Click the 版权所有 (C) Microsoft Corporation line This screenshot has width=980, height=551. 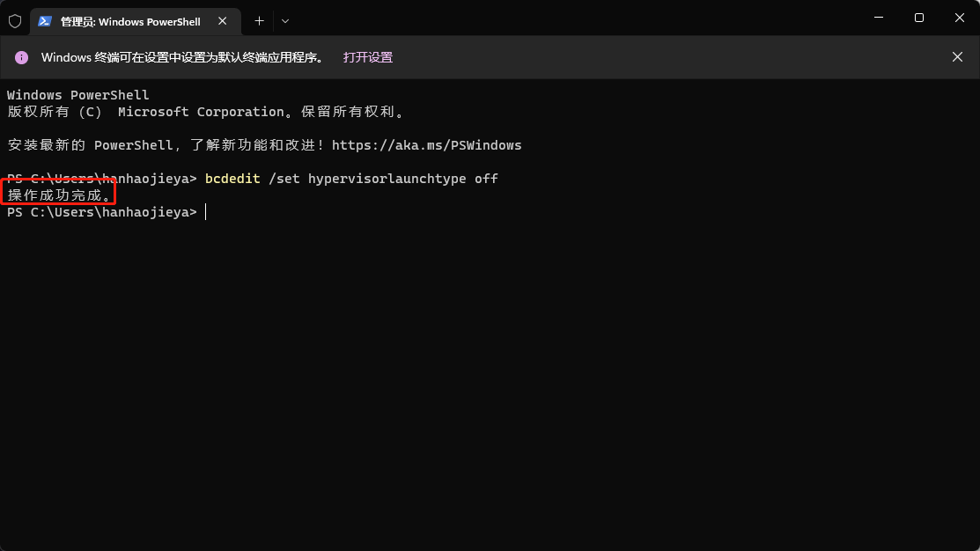pos(207,112)
